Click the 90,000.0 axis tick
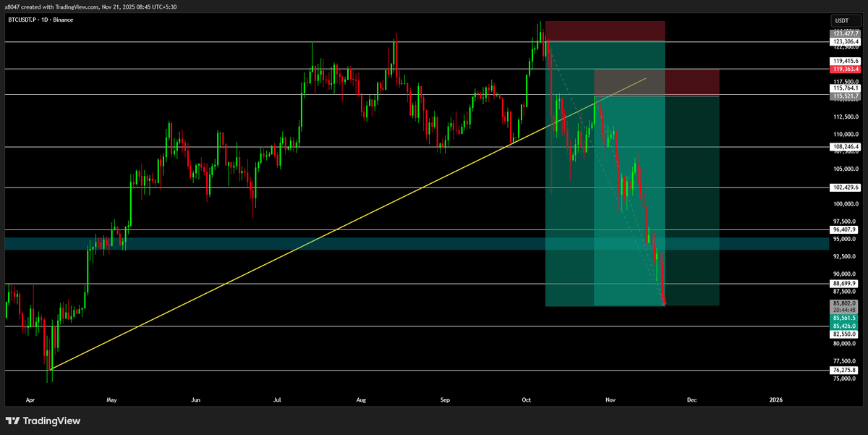This screenshot has height=435, width=868. (x=846, y=274)
